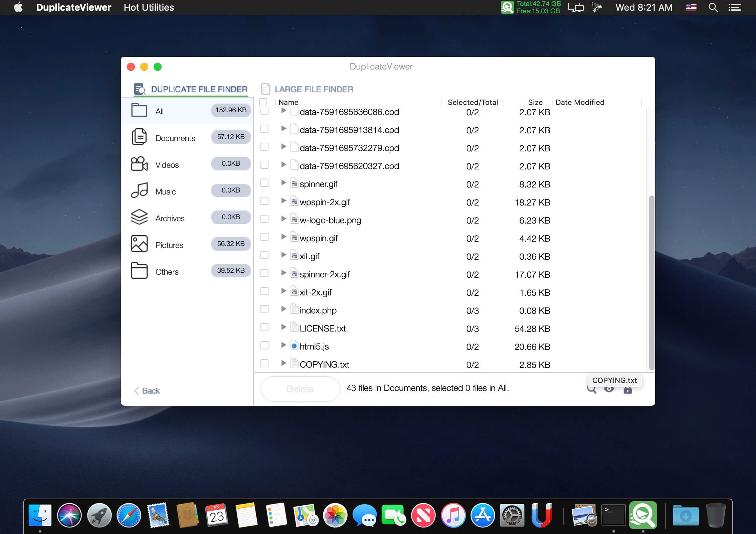The width and height of the screenshot is (756, 534).
Task: Check the LICENSE.txt duplicate group
Action: click(265, 327)
